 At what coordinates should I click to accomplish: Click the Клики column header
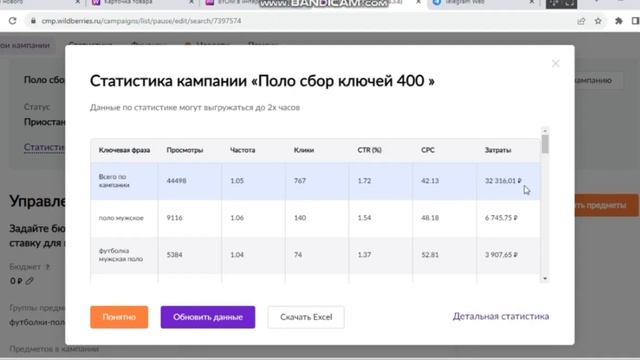pos(304,150)
